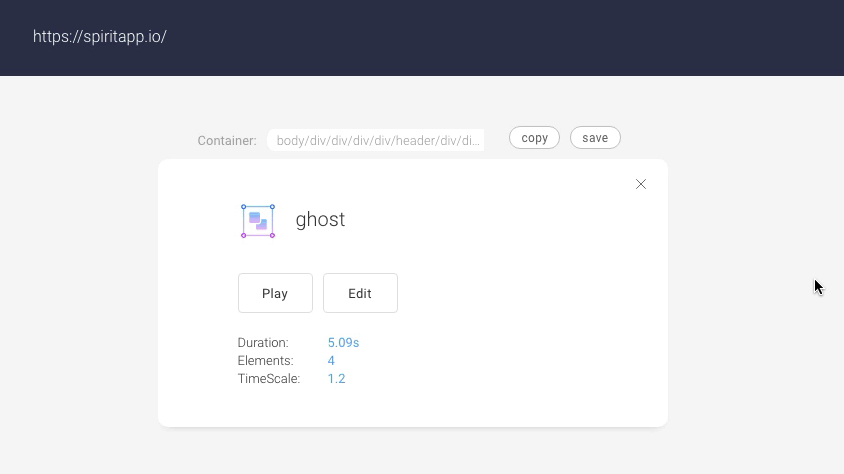Click the TimeScale value 1.2
The height and width of the screenshot is (474, 844).
(x=336, y=379)
